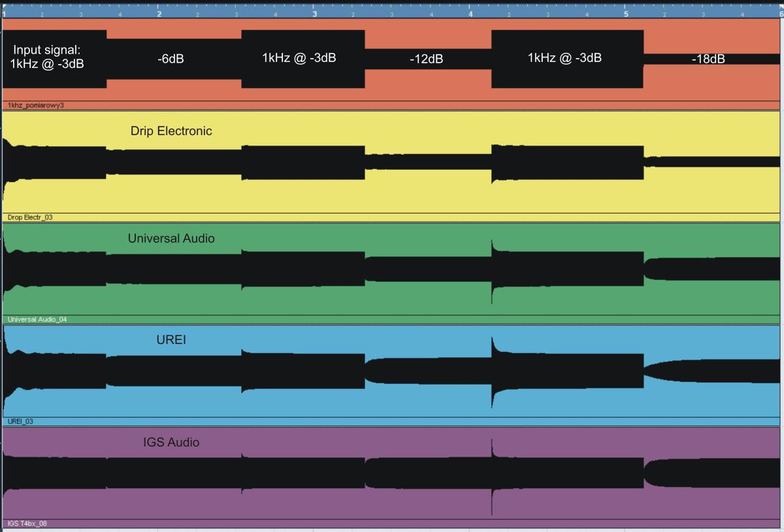Click the last '1kHz @ -3dB' label in the orange track
The width and height of the screenshot is (784, 532).
coord(564,57)
